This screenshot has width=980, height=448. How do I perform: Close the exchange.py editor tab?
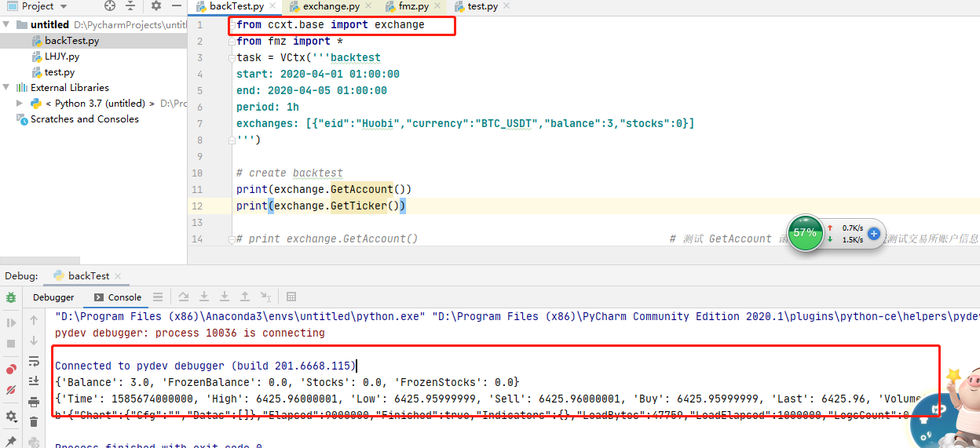(367, 7)
